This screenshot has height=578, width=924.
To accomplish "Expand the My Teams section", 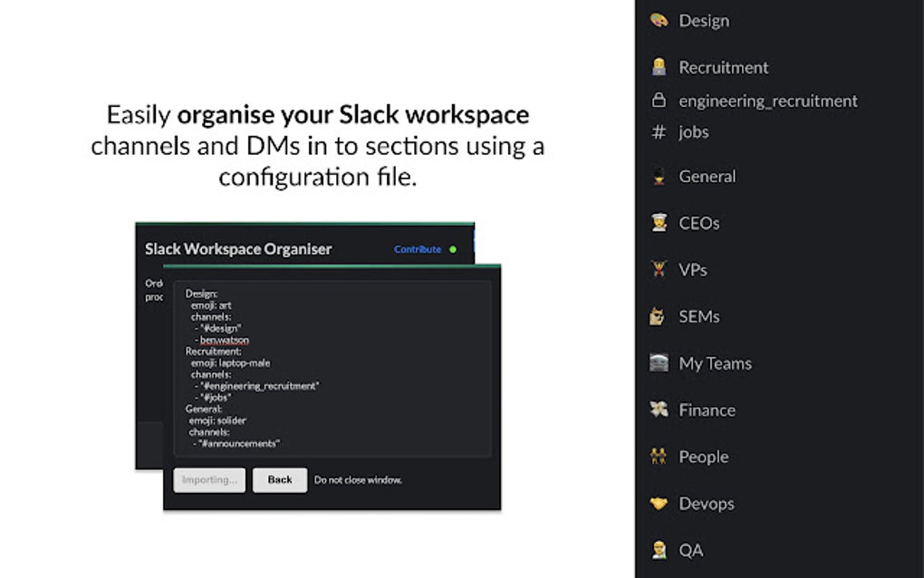I will pos(715,363).
